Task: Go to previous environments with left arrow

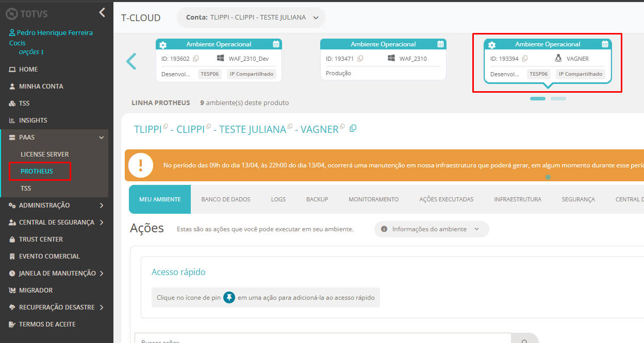Action: click(x=131, y=61)
